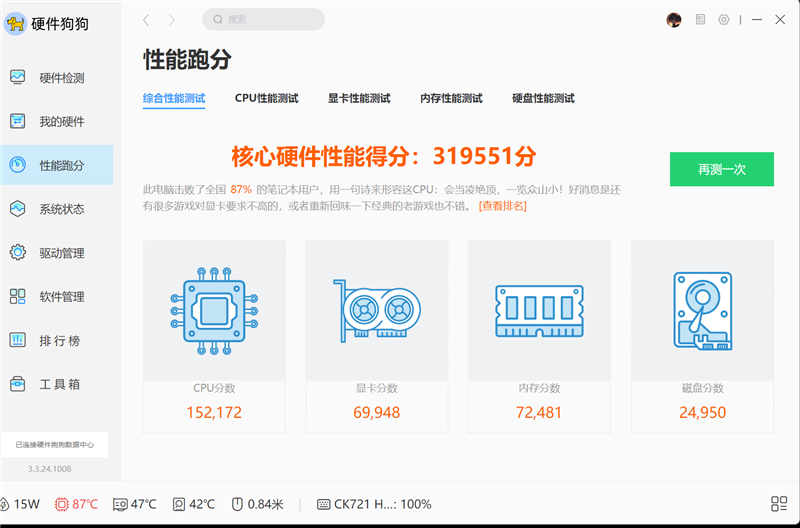
Task: Click the memory stick illustration
Action: (539, 311)
